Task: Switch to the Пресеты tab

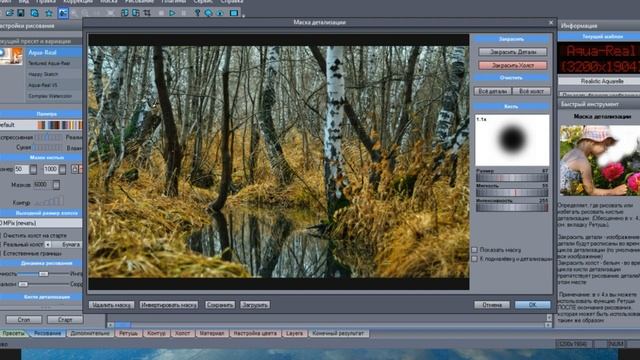Action: 13,333
